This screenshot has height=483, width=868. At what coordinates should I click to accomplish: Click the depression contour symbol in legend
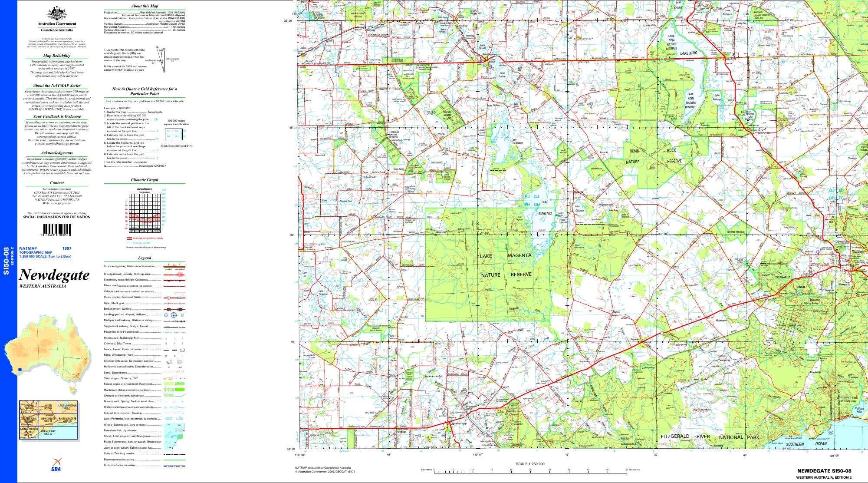pyautogui.click(x=181, y=361)
